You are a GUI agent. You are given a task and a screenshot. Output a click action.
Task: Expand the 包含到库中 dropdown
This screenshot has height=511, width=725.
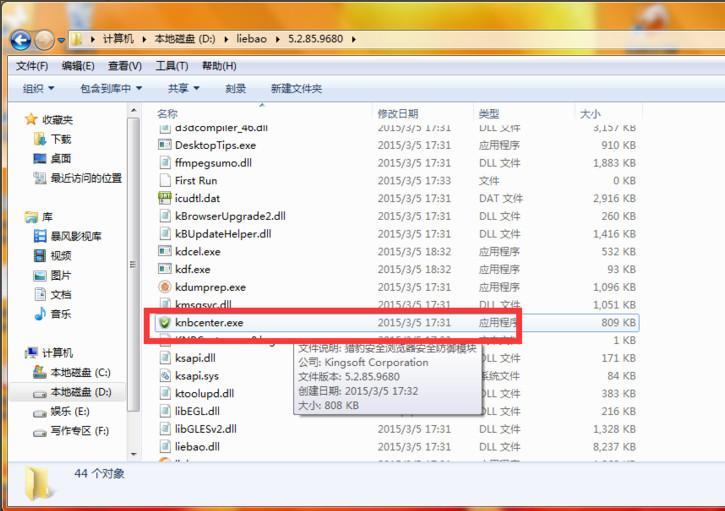click(x=110, y=88)
